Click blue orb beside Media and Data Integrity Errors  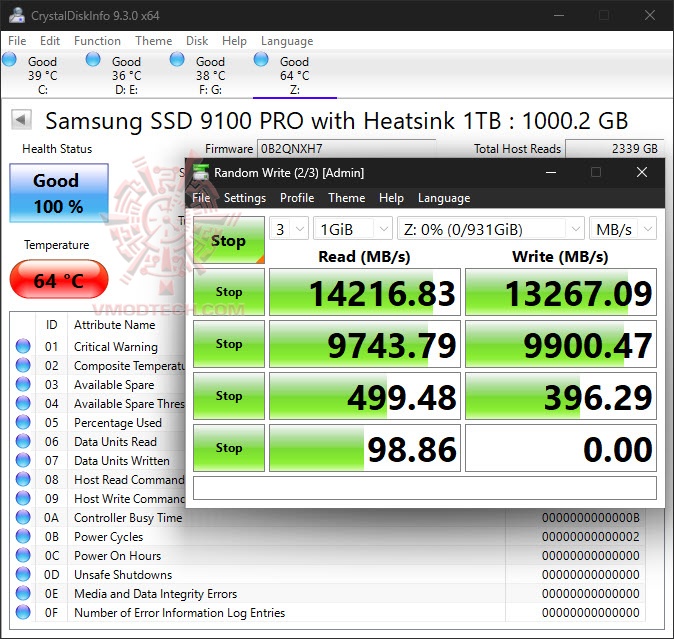(23, 593)
